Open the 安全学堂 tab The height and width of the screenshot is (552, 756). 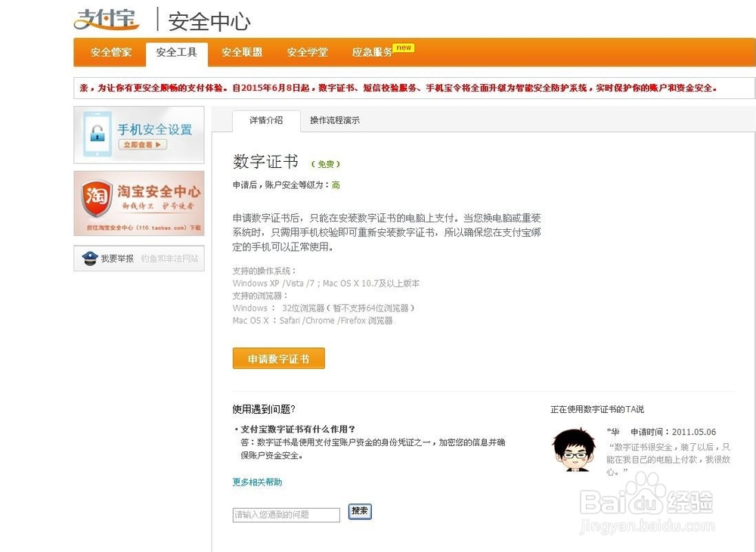[306, 53]
